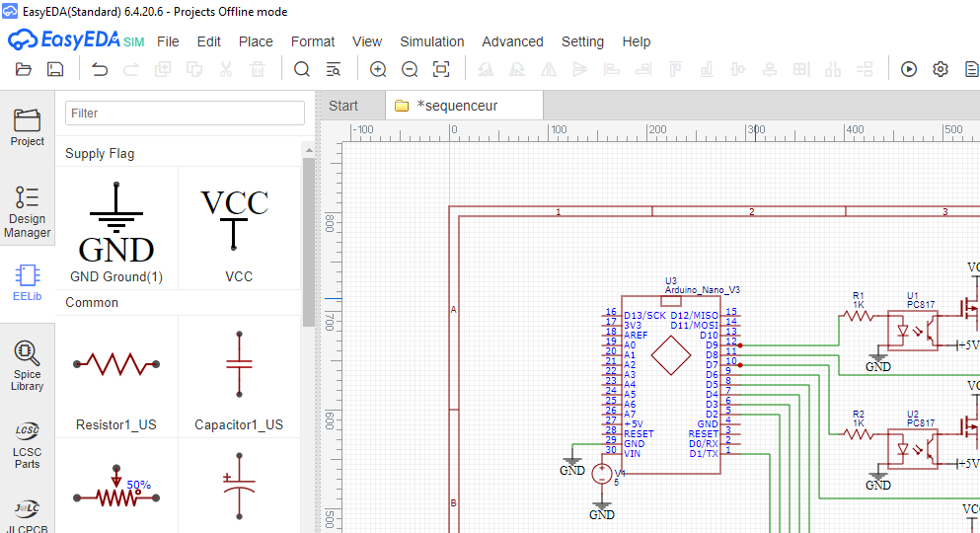Click the Copy icon in toolbar
Screen dimensions: 980x533
pos(163,69)
